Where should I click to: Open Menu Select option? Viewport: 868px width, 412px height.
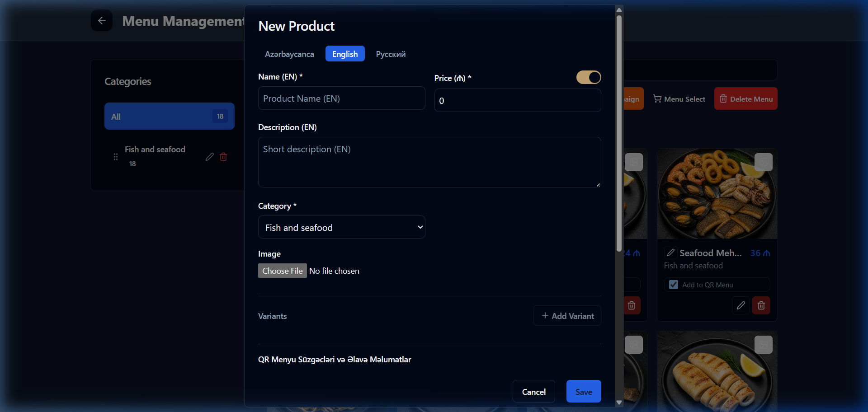679,98
